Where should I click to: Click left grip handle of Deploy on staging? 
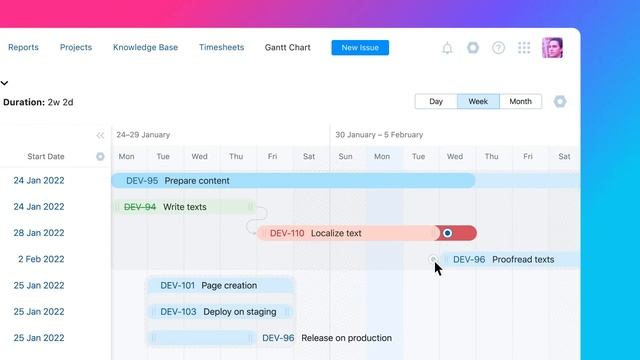(154, 312)
